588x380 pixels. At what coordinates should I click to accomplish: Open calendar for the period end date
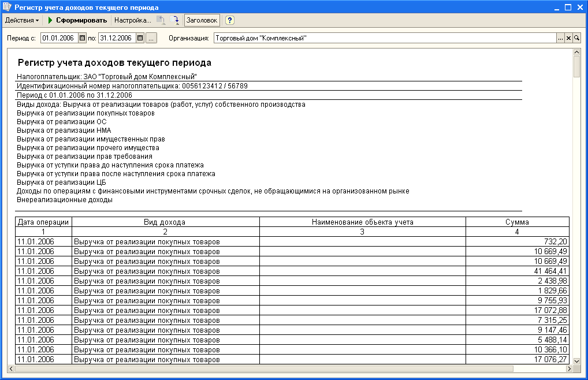140,38
